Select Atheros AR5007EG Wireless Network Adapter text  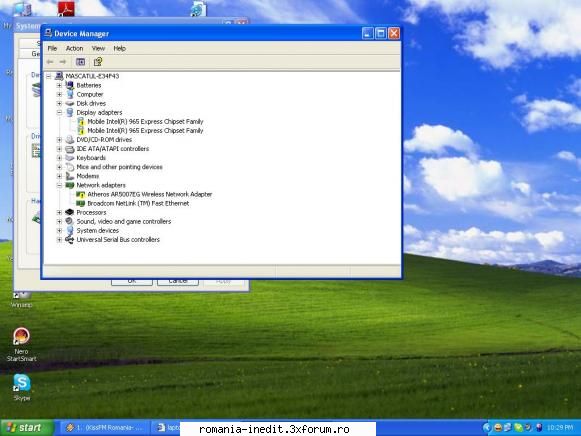[150, 194]
